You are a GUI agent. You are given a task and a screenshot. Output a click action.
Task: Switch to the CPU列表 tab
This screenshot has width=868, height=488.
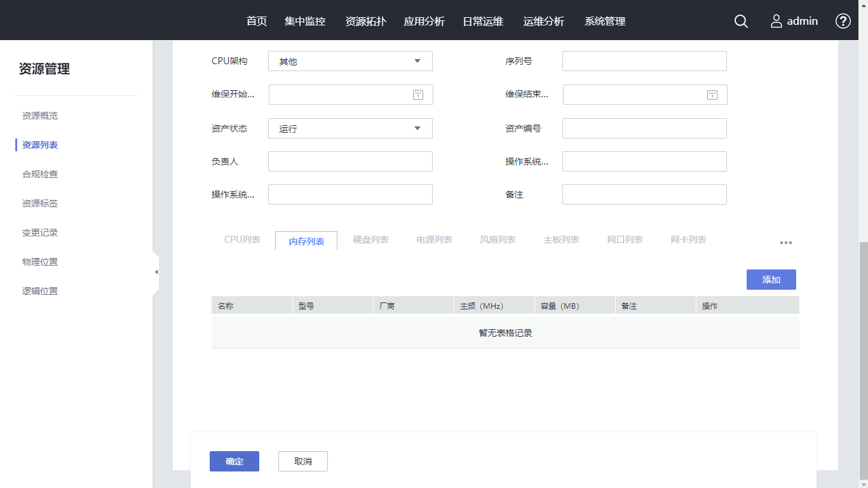(242, 240)
